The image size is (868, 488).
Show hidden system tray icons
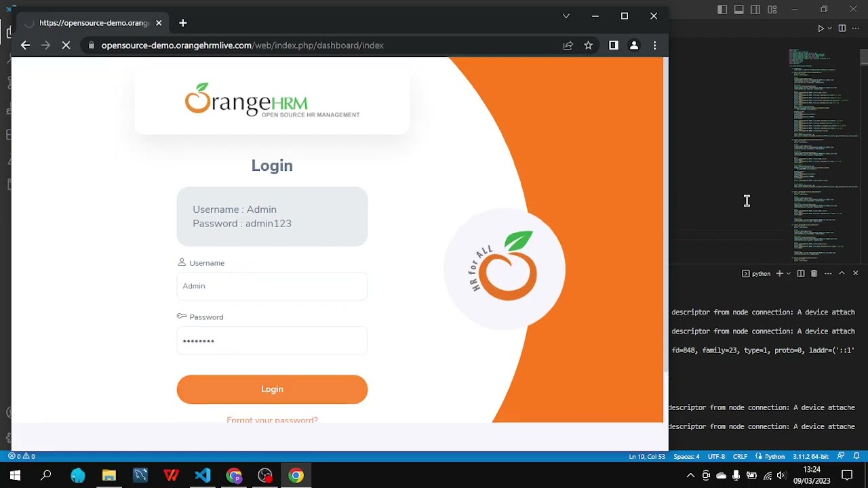[x=690, y=476]
